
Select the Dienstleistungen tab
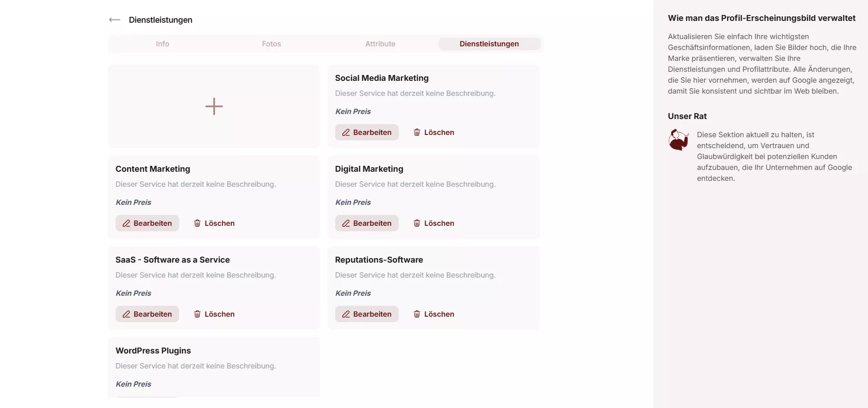point(489,44)
